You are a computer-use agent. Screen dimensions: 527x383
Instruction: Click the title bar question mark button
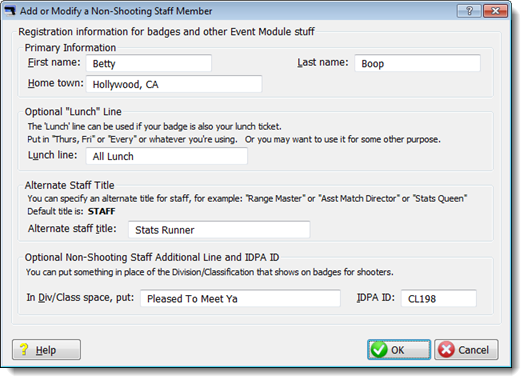(469, 11)
